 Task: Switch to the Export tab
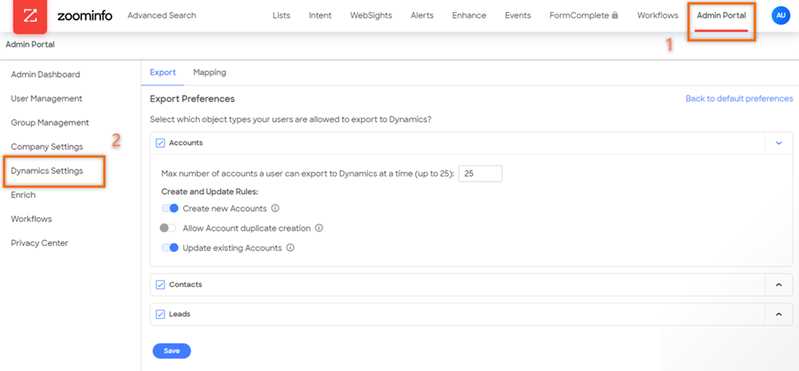pyautogui.click(x=163, y=73)
